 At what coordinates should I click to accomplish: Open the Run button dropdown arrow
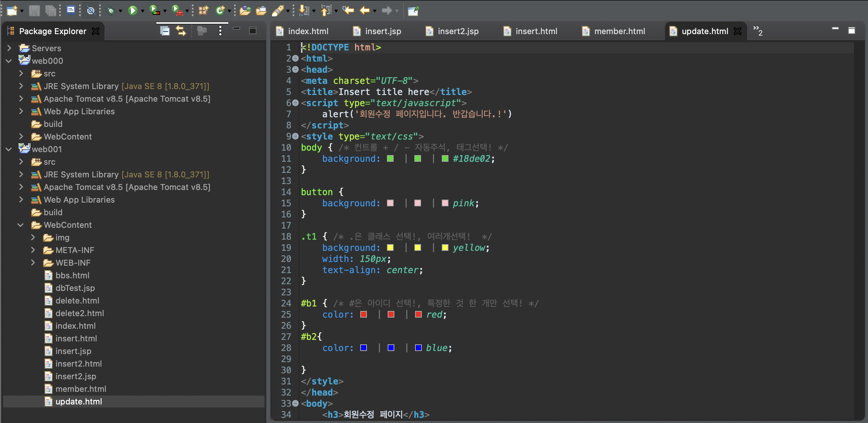pyautogui.click(x=142, y=11)
